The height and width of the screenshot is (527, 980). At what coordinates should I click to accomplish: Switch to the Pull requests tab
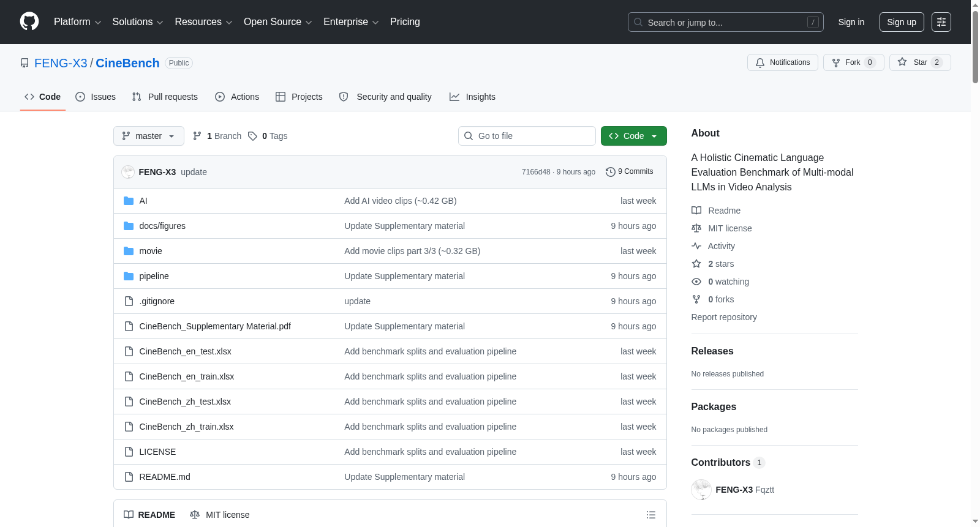[165, 97]
